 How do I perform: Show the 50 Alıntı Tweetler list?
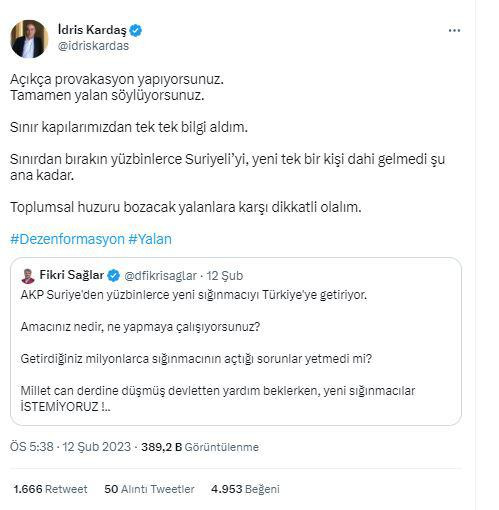click(149, 489)
